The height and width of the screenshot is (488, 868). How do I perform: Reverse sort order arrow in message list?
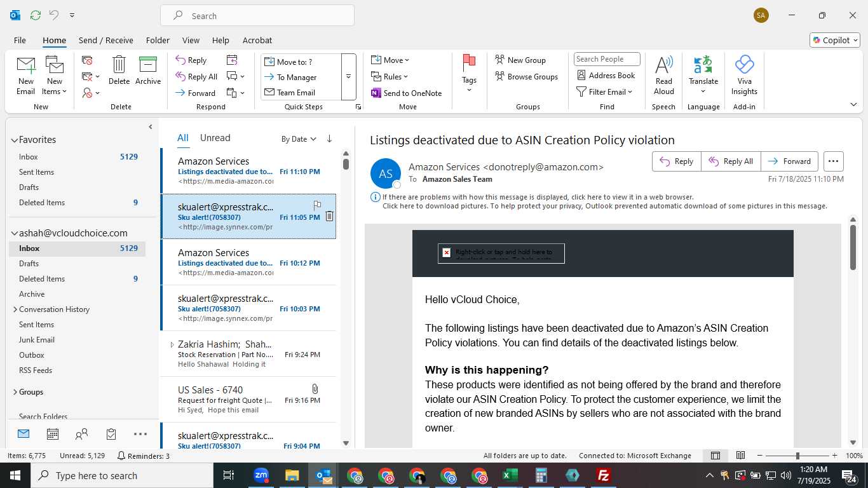coord(329,139)
